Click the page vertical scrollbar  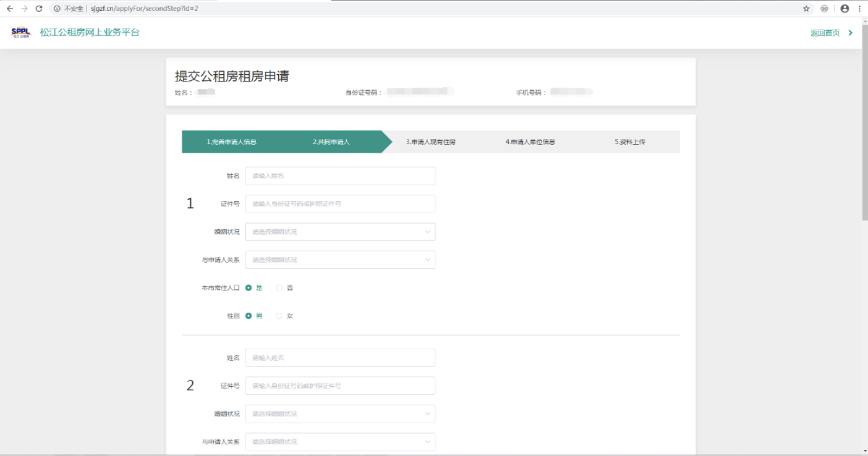[x=864, y=124]
